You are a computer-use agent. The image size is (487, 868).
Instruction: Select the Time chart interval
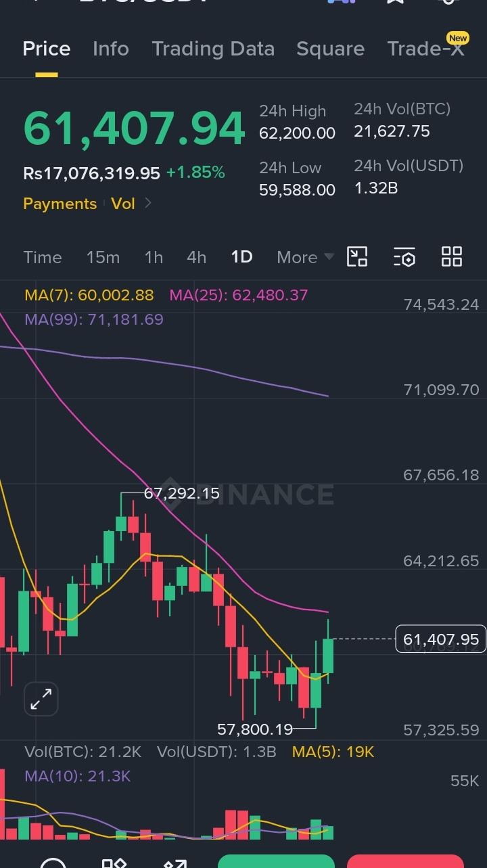pos(43,257)
